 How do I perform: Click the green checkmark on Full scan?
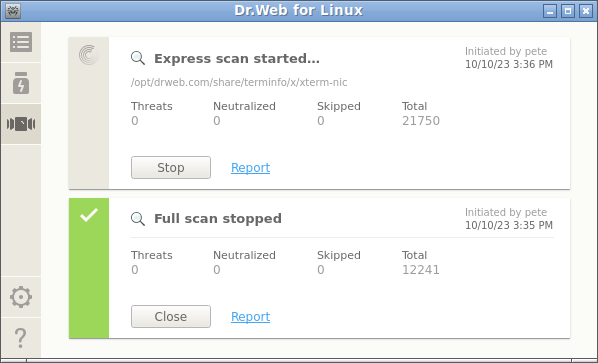(89, 215)
